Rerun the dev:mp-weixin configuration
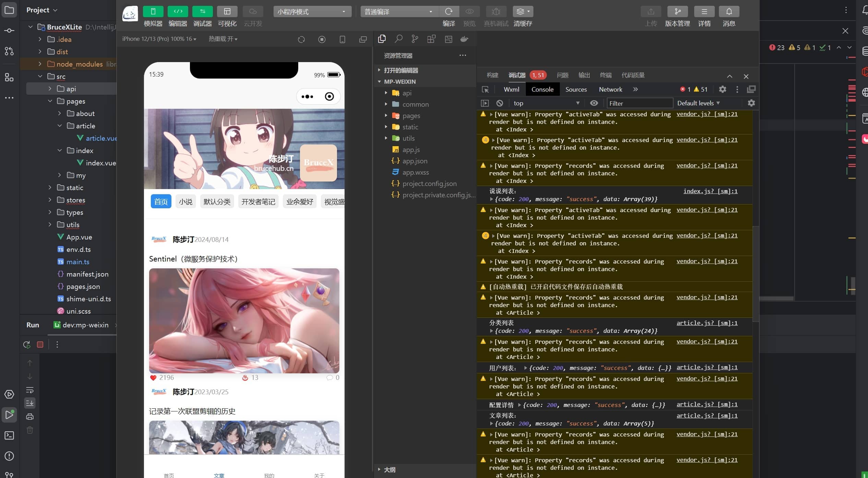Viewport: 868px width, 478px height. (27, 345)
